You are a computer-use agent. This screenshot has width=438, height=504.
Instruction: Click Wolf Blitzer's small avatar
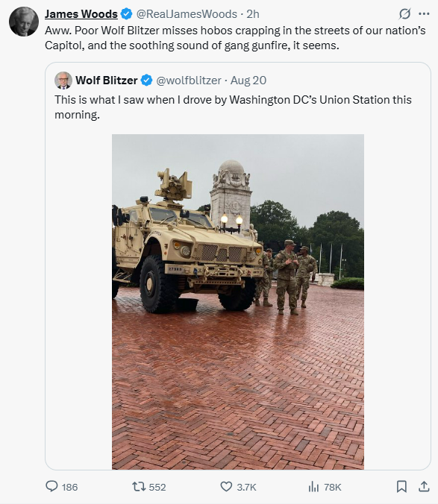pos(63,80)
